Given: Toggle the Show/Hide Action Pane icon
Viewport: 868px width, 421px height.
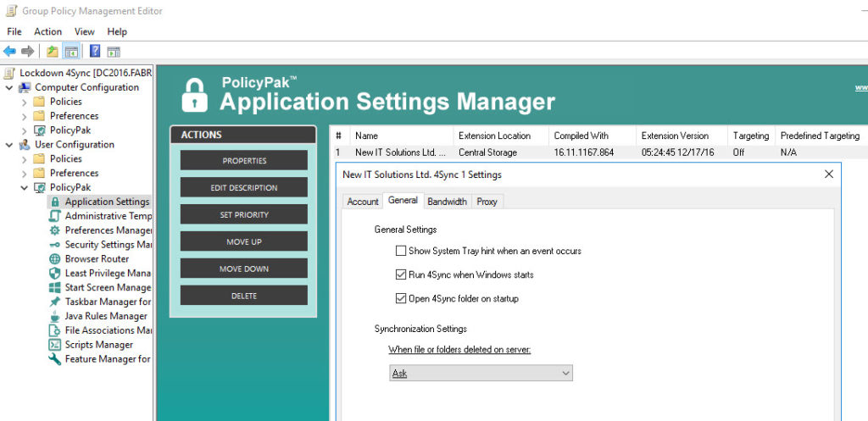Looking at the screenshot, I should click(x=114, y=52).
